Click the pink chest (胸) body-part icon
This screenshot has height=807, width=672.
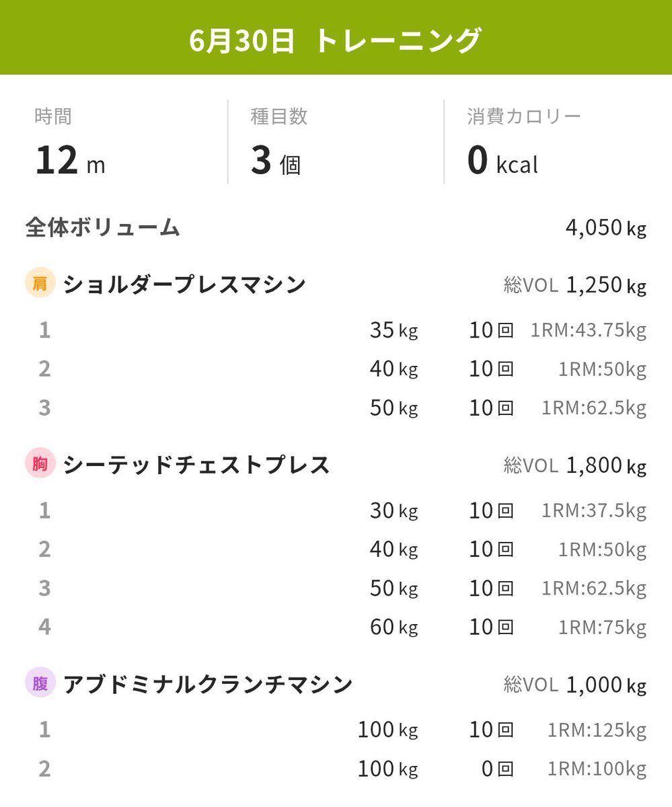click(40, 465)
